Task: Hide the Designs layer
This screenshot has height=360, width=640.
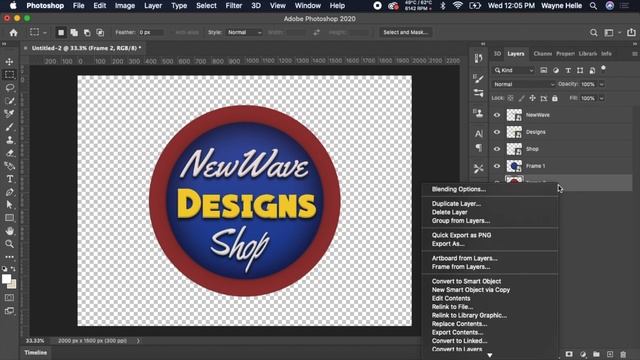Action: (497, 132)
